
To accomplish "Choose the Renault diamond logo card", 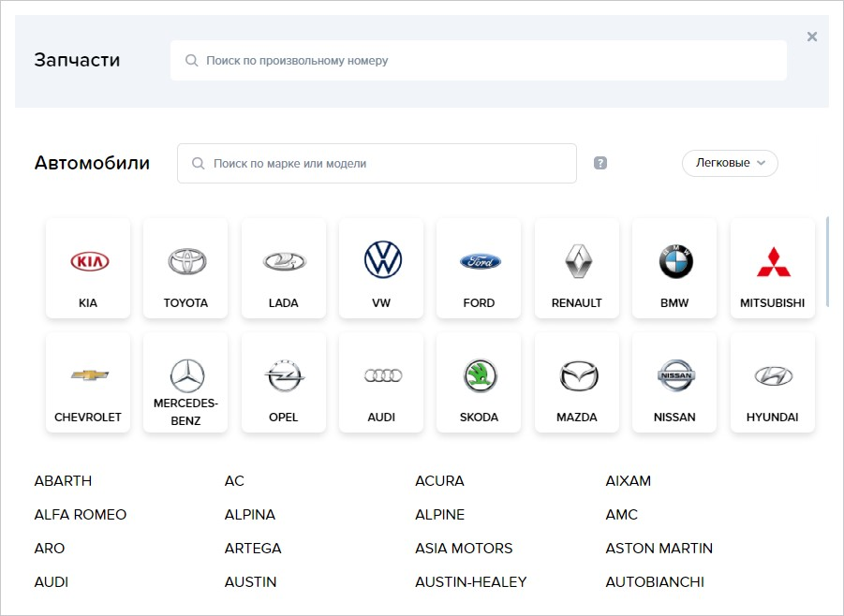I will [x=577, y=268].
